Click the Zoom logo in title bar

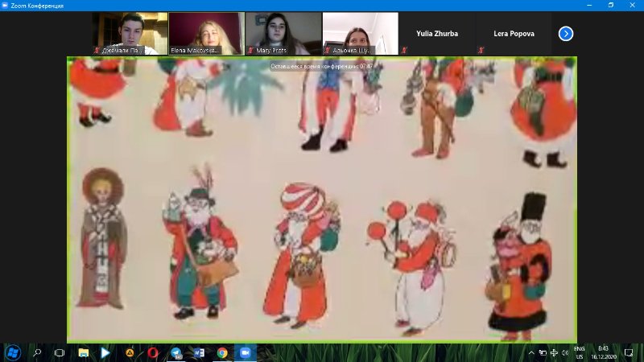5,6
